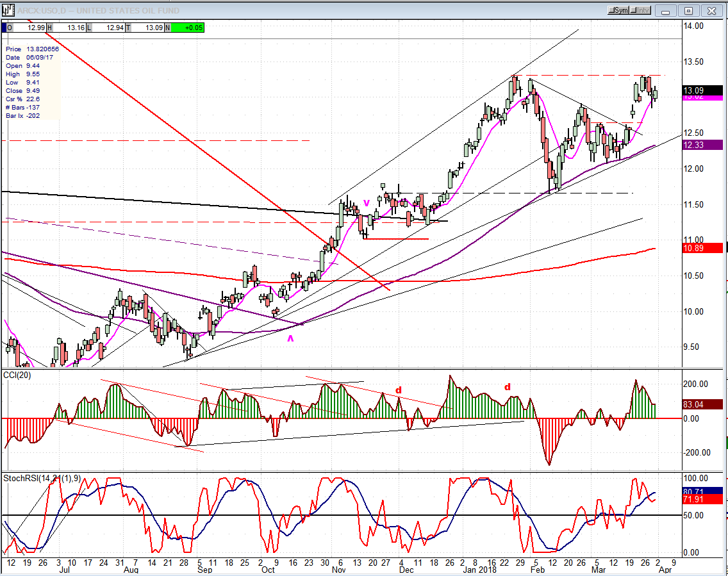
Task: Maximize the USO chart window
Action: click(x=689, y=10)
